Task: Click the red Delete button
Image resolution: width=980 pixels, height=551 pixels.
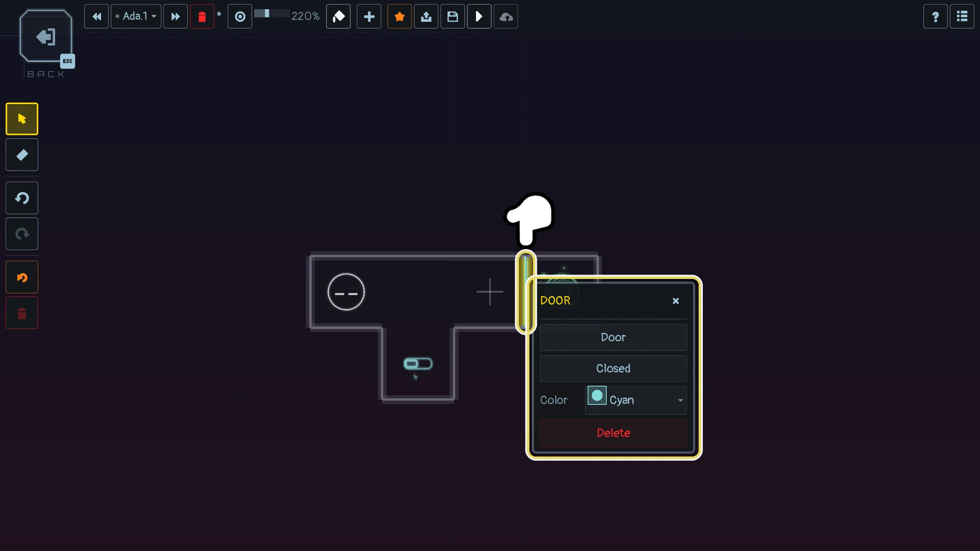Action: click(614, 433)
